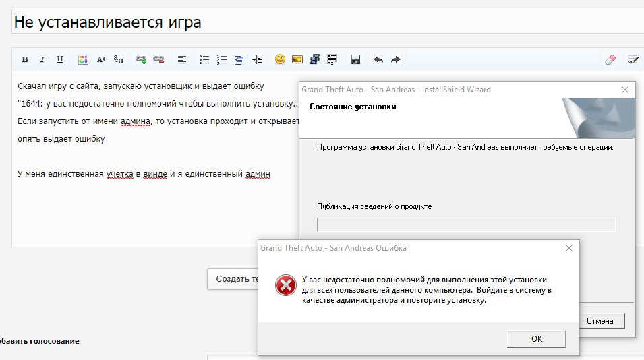Toggle italic formatting in editor toolbar

[x=42, y=59]
